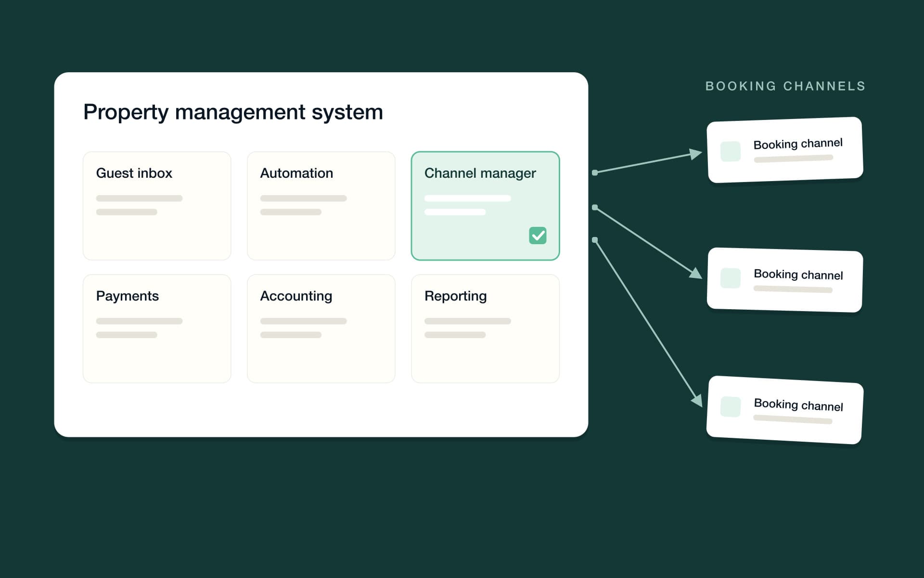
Task: Click the bottom Booking channel card
Action: click(785, 410)
